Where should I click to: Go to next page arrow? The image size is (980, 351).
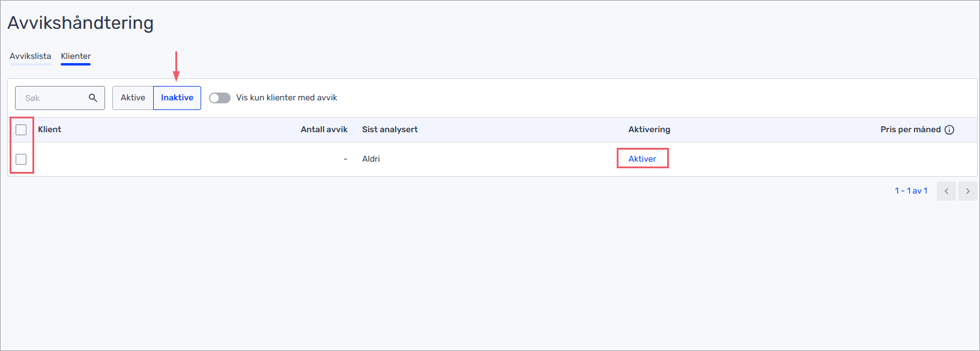click(967, 191)
